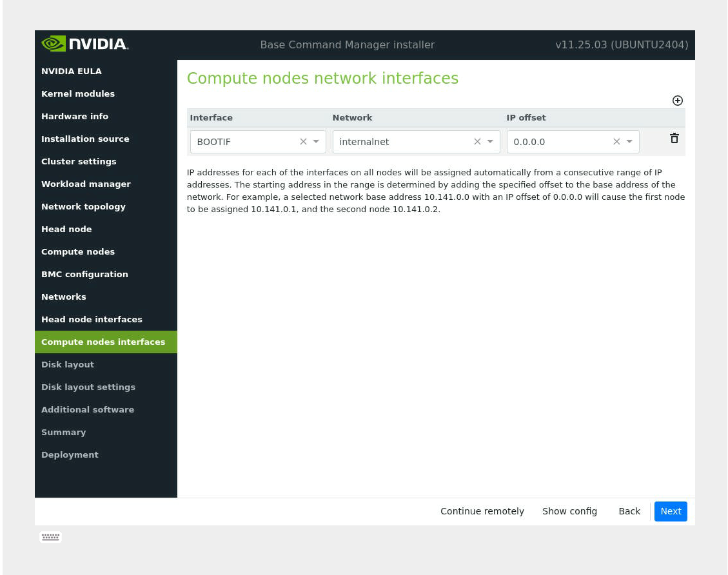Viewport: 728px width, 575px height.
Task: Go to the Network topology step
Action: coord(83,207)
